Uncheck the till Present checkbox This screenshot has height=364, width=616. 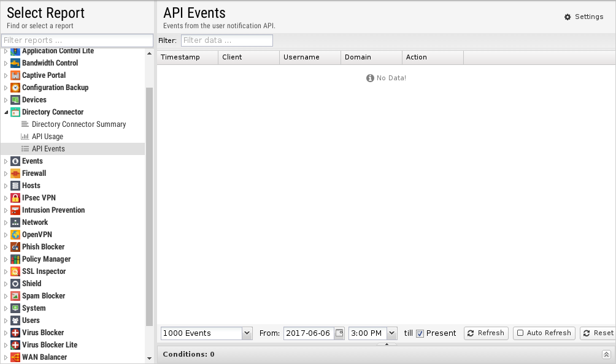click(x=420, y=333)
